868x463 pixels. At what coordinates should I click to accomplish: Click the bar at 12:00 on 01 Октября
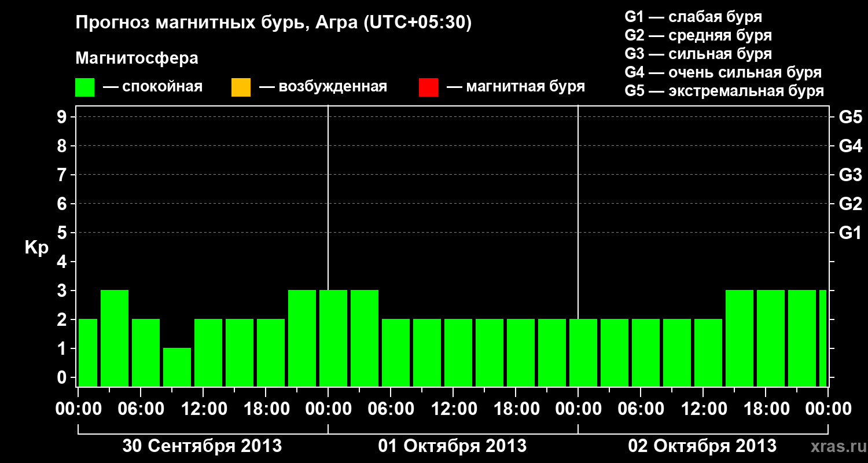(x=458, y=352)
